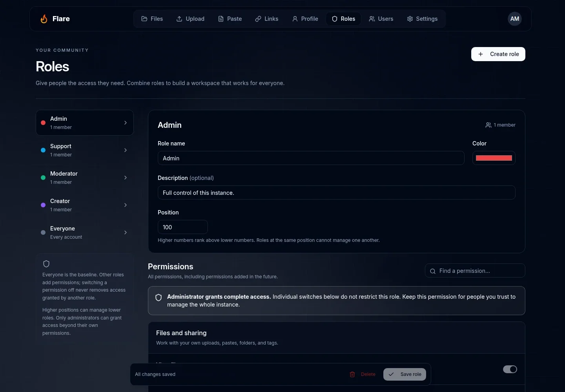Select the Everyone role in the list
Screen dimensions: 565x392
[x=85, y=232]
